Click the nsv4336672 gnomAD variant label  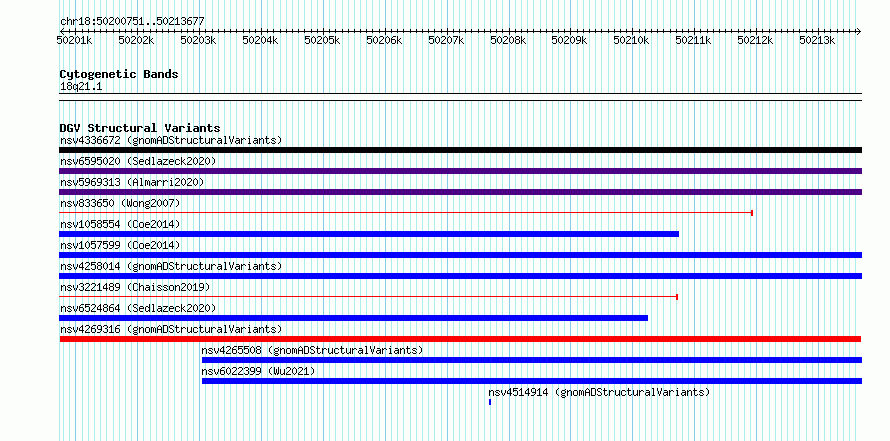click(x=171, y=140)
